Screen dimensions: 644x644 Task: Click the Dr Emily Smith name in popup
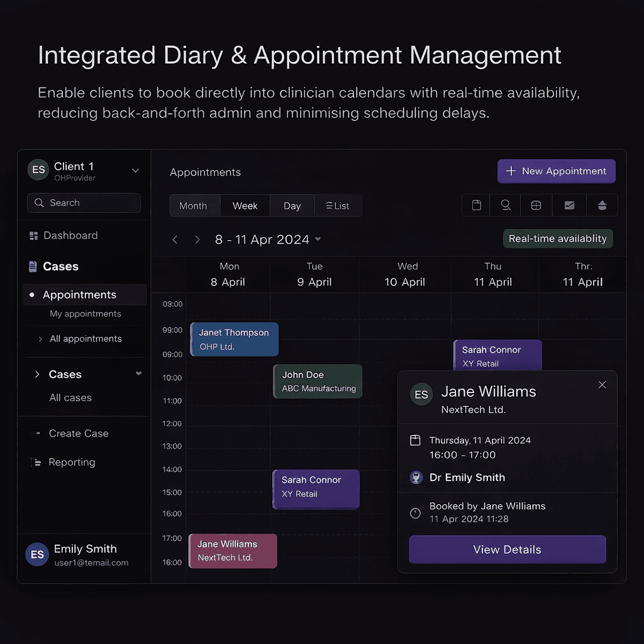467,477
